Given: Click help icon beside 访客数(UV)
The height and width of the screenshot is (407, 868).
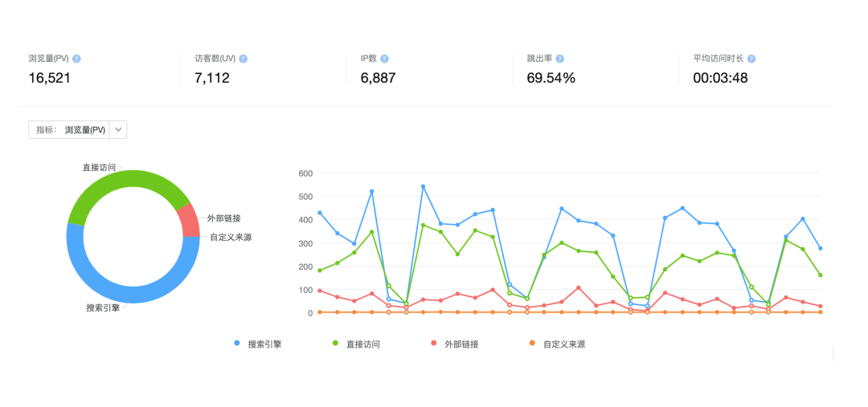Looking at the screenshot, I should tap(243, 59).
